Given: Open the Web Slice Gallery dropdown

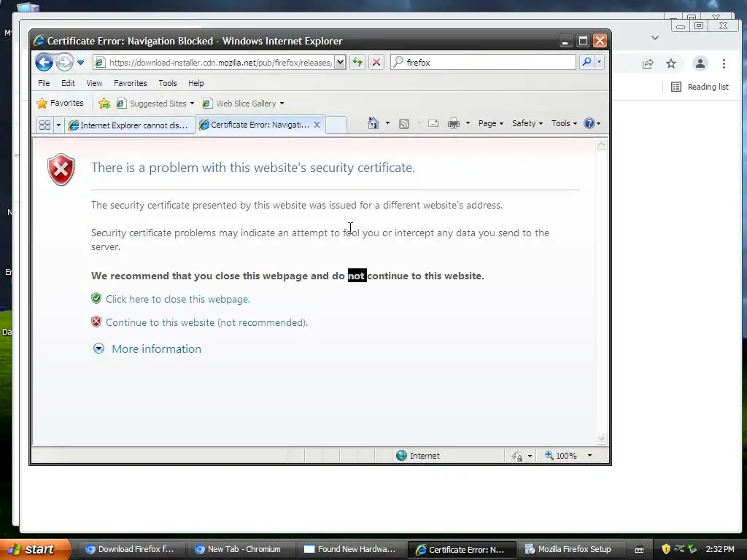Looking at the screenshot, I should pyautogui.click(x=243, y=104).
